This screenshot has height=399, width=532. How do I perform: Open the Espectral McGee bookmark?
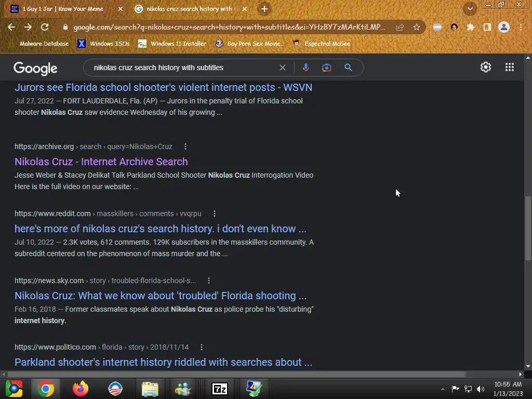(322, 44)
